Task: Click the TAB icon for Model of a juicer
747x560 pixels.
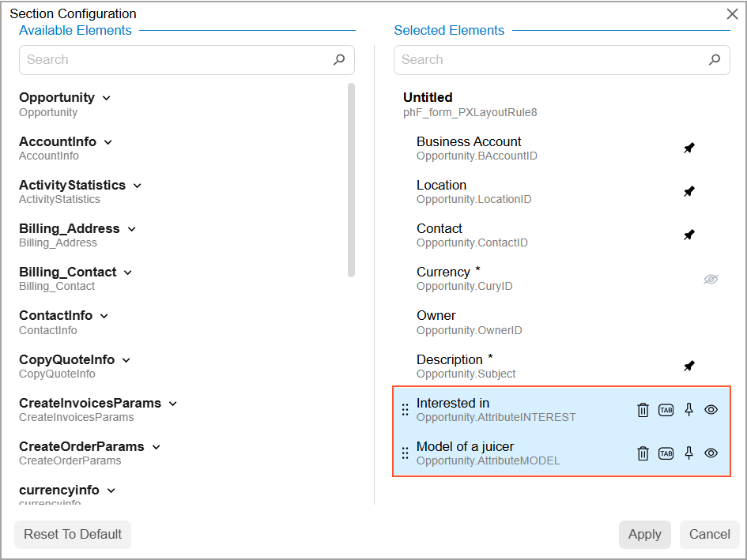Action: point(666,453)
